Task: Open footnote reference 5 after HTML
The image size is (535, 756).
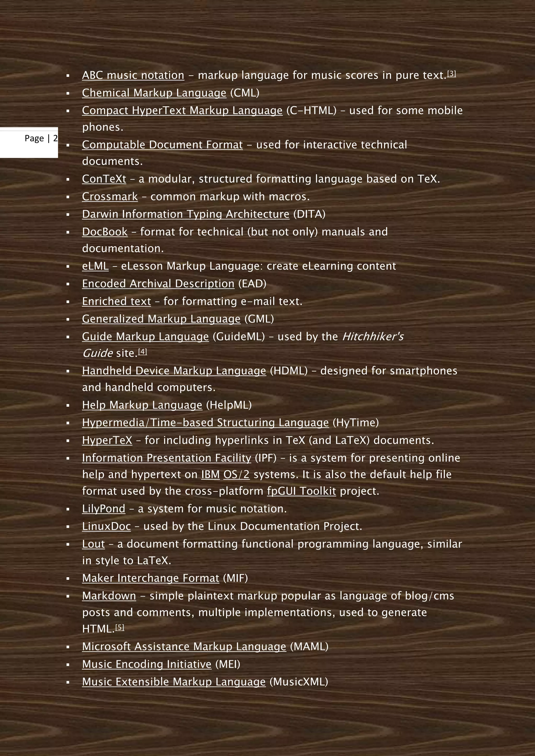Action: [120, 628]
